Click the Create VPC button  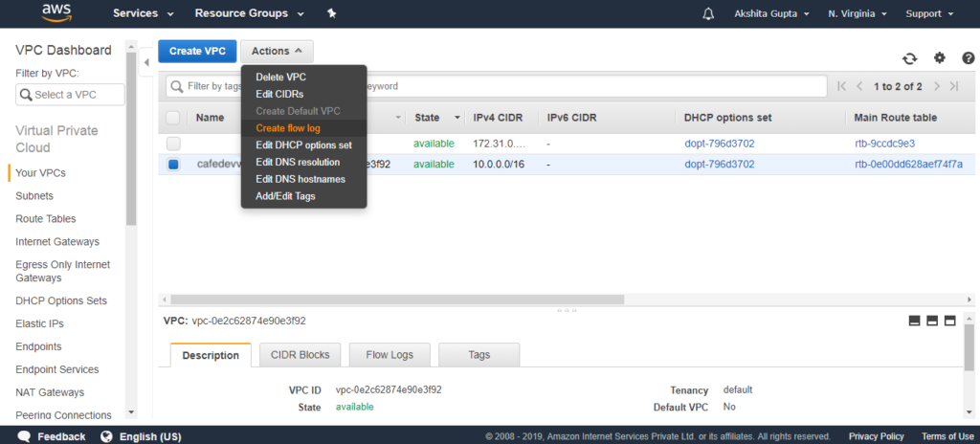pyautogui.click(x=197, y=52)
